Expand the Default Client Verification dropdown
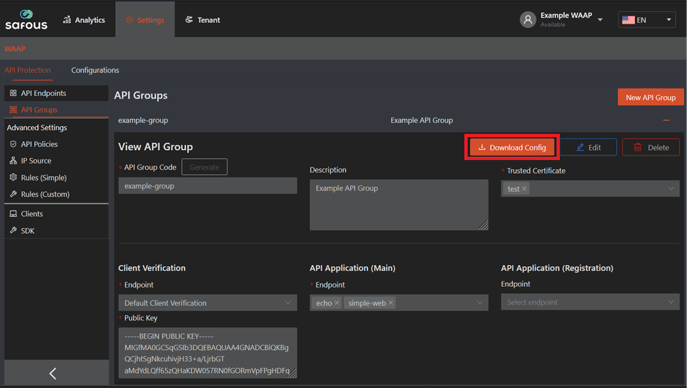 tap(208, 303)
